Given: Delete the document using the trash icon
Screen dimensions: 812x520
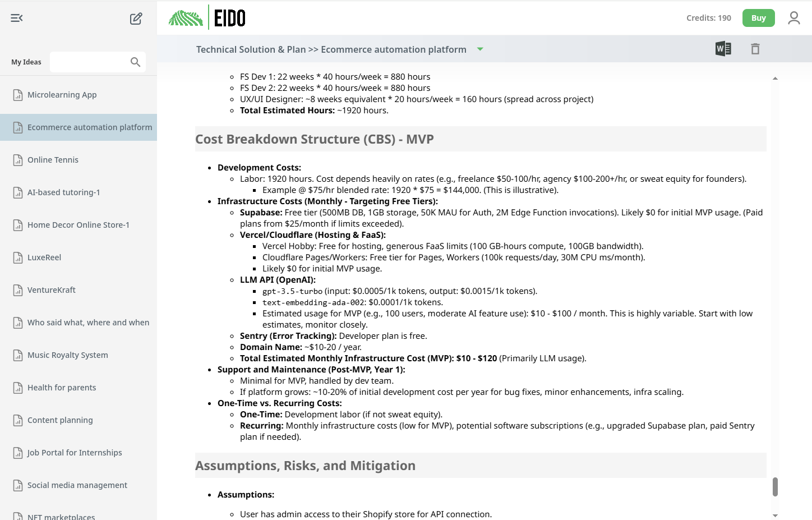Looking at the screenshot, I should click(755, 49).
